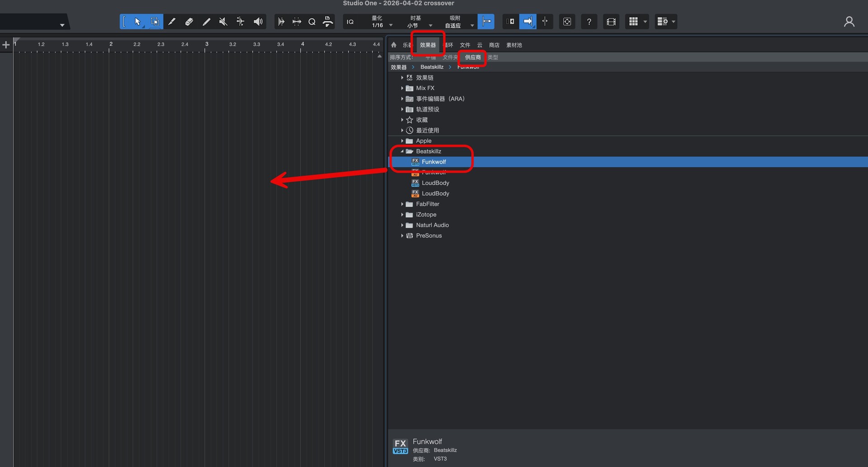868x467 pixels.
Task: Open the user account icon
Action: click(x=849, y=22)
